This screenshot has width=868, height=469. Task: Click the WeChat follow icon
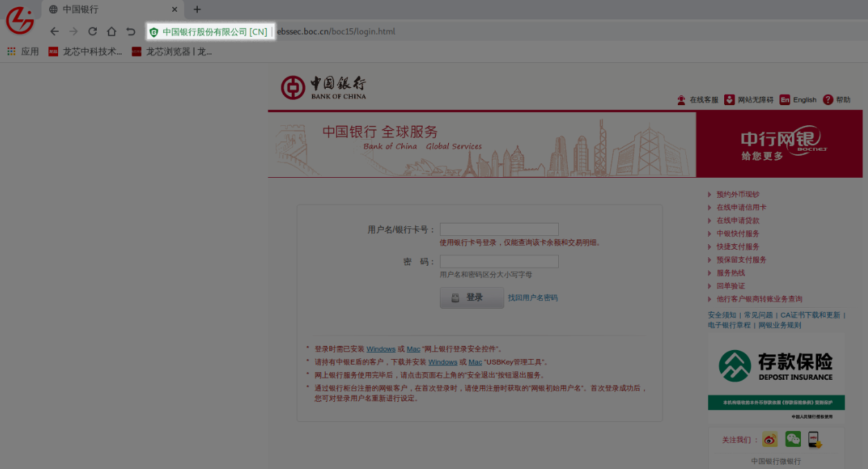[793, 439]
